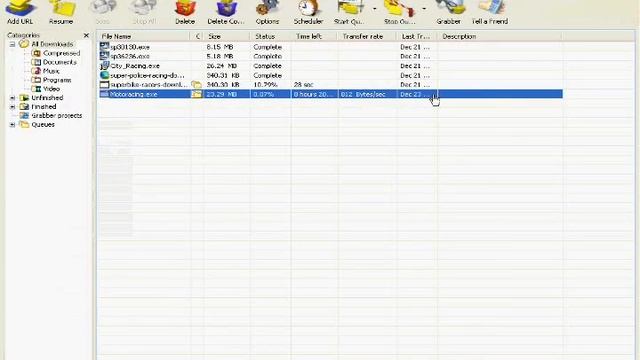This screenshot has width=640, height=360.
Task: Select the sp30130.exe download row
Action: (x=331, y=47)
